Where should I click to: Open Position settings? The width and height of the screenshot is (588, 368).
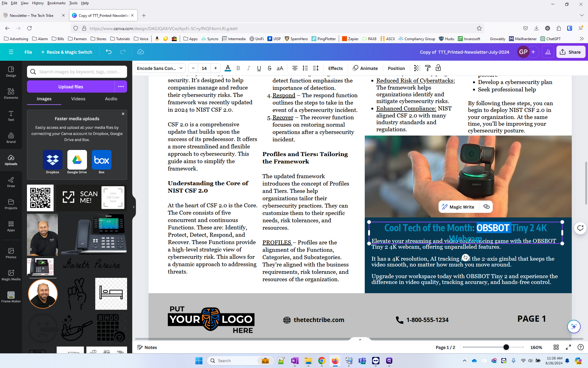coord(396,68)
